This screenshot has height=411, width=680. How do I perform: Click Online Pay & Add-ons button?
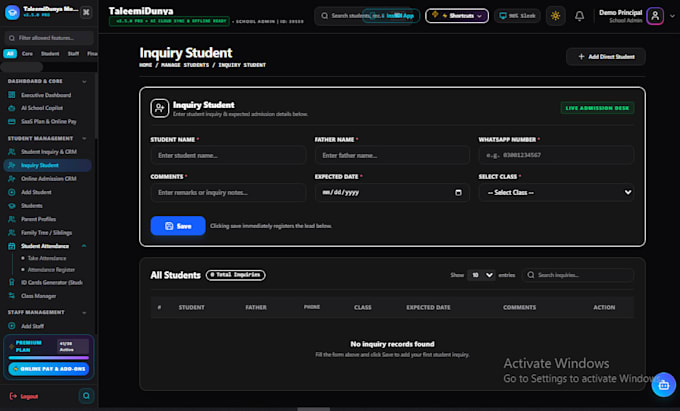[49, 369]
